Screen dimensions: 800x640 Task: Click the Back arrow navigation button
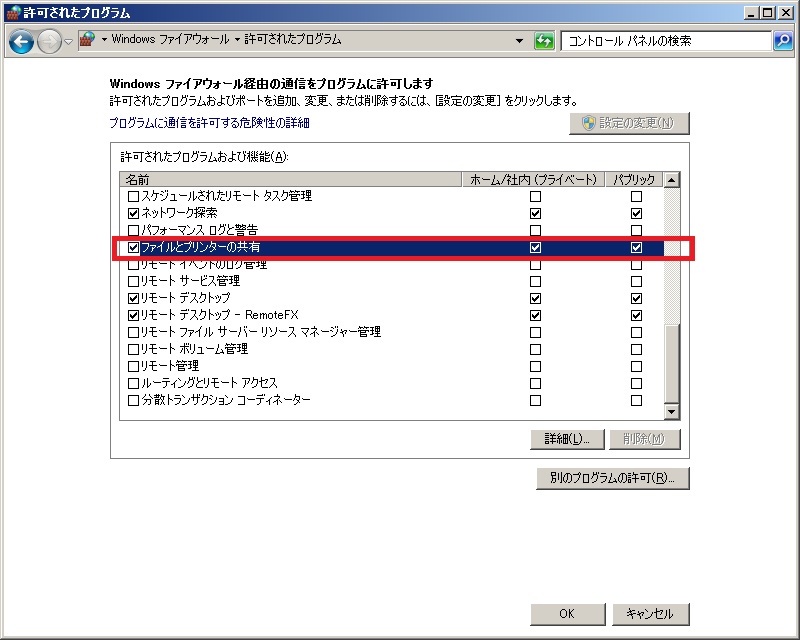[21, 41]
